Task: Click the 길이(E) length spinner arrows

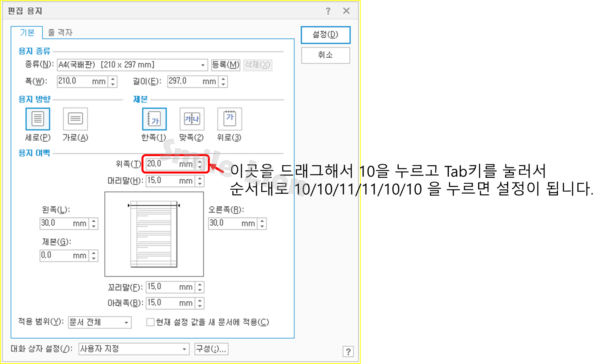Action: point(223,81)
